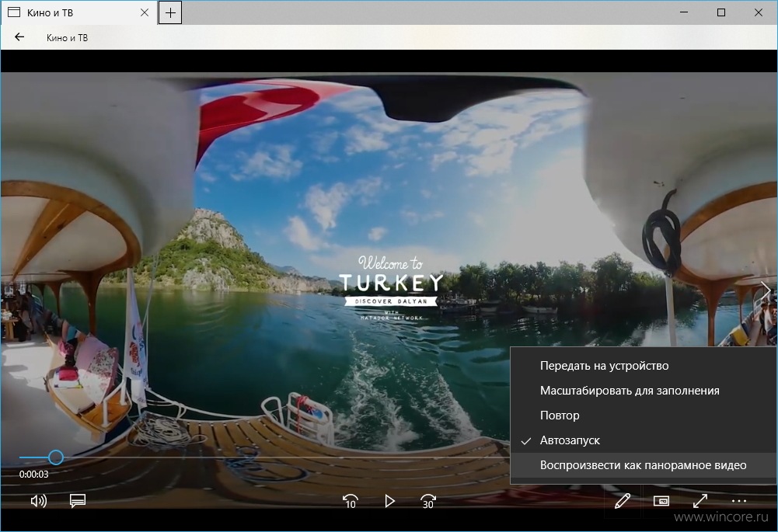The height and width of the screenshot is (532, 778).
Task: Choose Передать на устройство
Action: 643,366
